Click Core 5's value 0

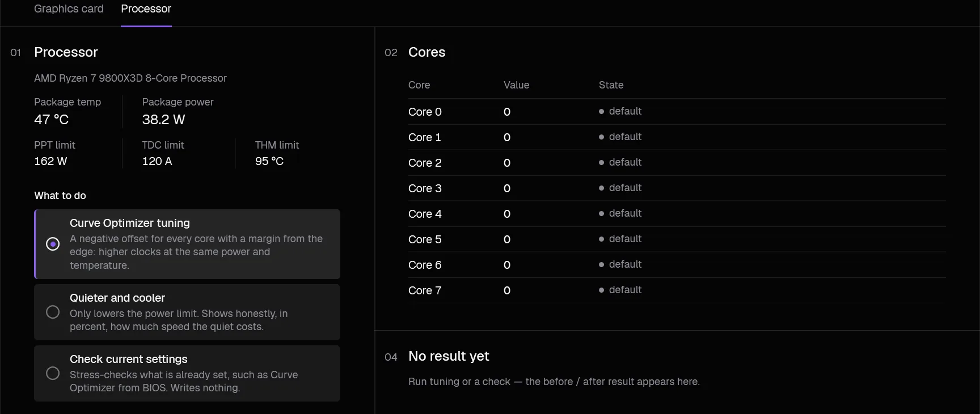[507, 239]
